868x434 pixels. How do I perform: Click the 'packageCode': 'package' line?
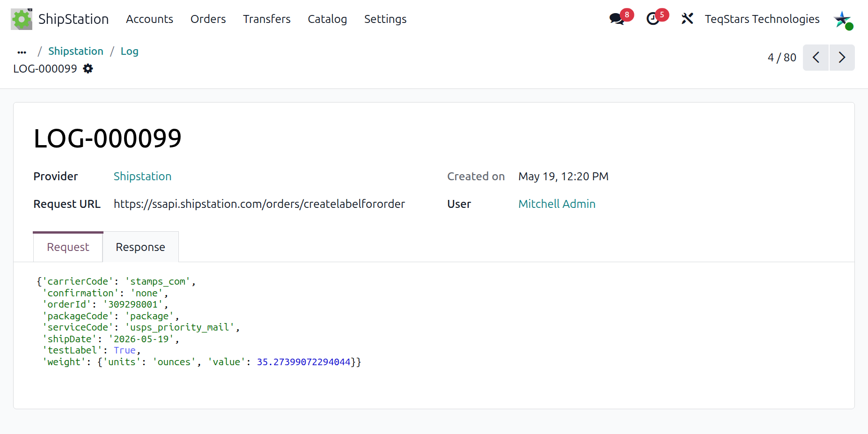(110, 316)
